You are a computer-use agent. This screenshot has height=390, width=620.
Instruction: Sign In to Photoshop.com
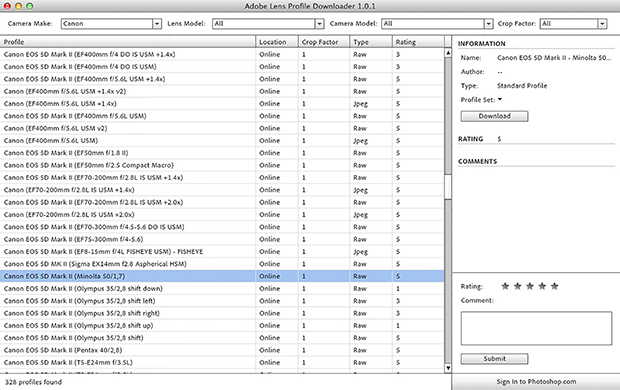pos(536,382)
